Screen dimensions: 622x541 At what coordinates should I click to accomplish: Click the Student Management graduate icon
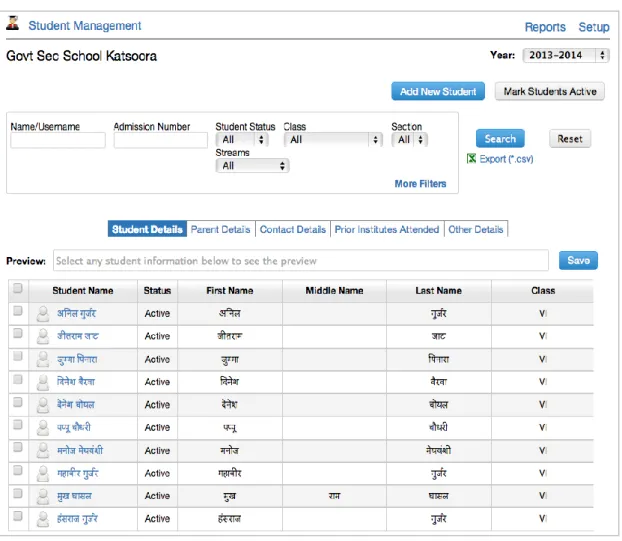tap(13, 23)
